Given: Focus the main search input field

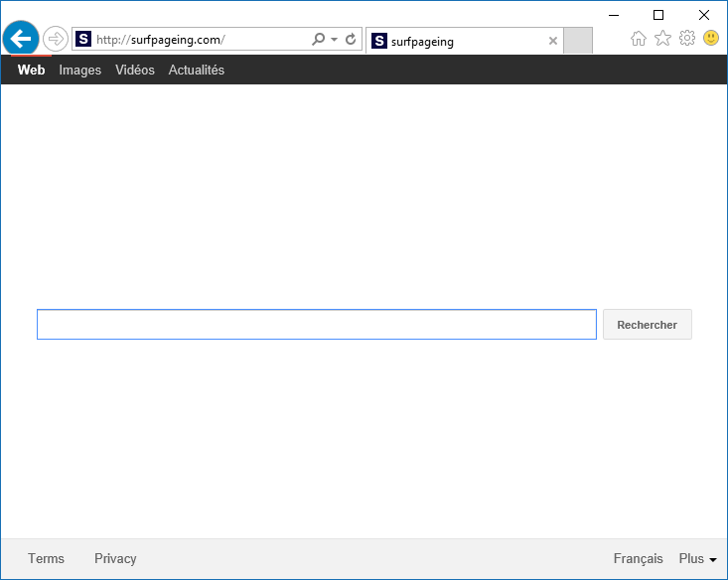Looking at the screenshot, I should pos(317,324).
